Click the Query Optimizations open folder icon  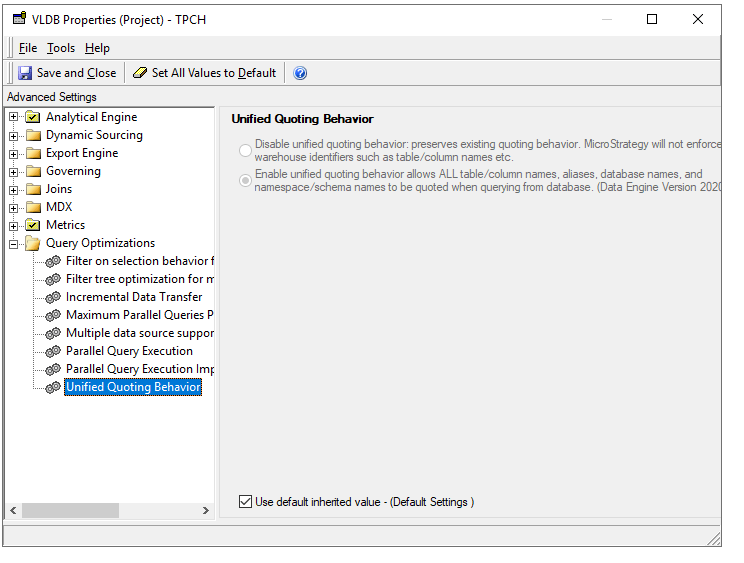click(33, 243)
